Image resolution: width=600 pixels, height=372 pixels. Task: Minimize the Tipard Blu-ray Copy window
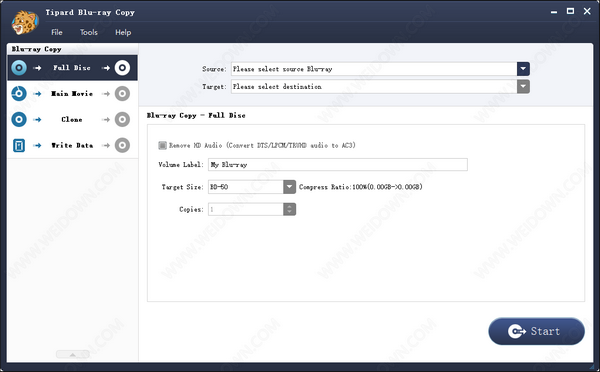(554, 12)
